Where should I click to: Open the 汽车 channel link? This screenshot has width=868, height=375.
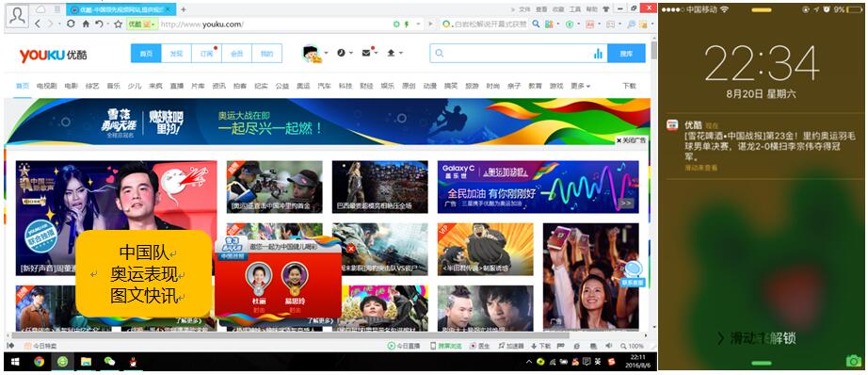click(x=324, y=86)
